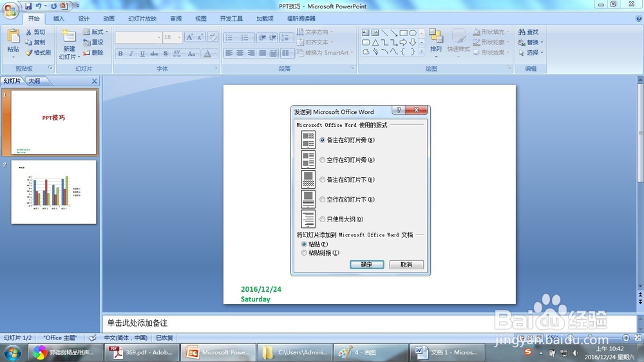Click Reset (重设) slide button

[93, 43]
